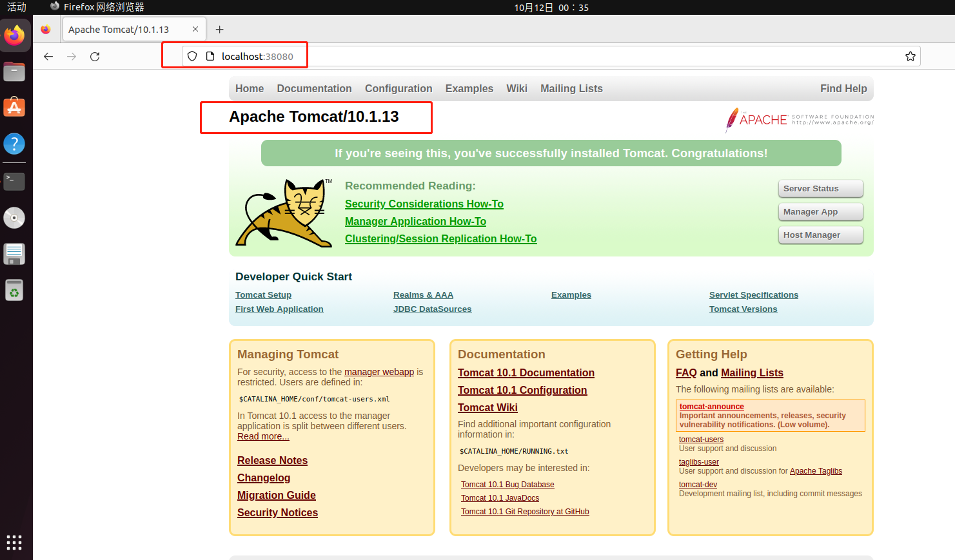Open the Tomcat 10.1 Changelog
955x560 pixels.
264,478
